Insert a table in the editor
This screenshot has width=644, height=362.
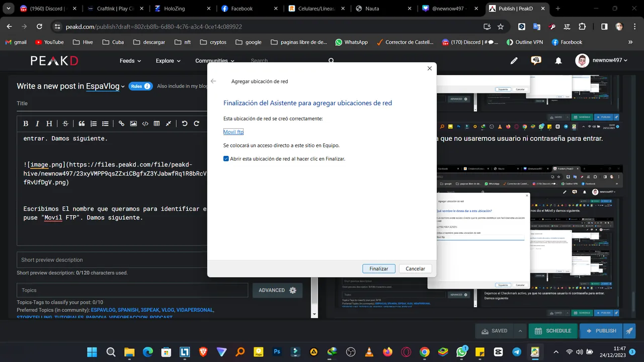click(x=157, y=124)
